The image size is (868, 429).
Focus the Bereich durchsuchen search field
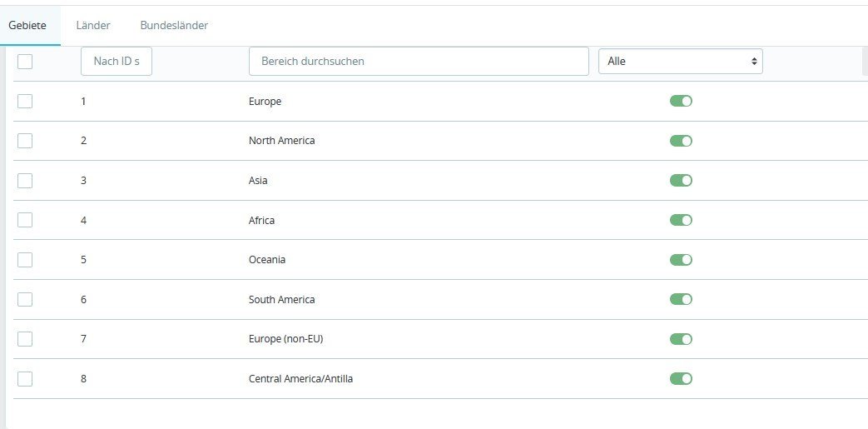(419, 61)
